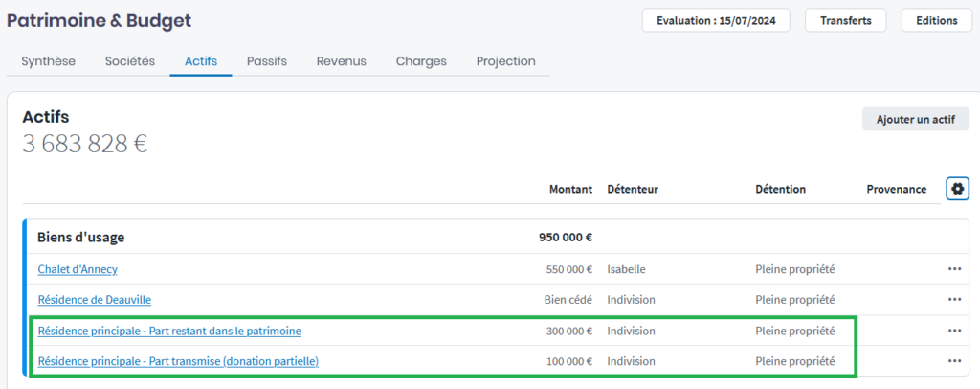The width and height of the screenshot is (980, 389).
Task: Open options for Part transmise donation partielle
Action: coord(954,361)
